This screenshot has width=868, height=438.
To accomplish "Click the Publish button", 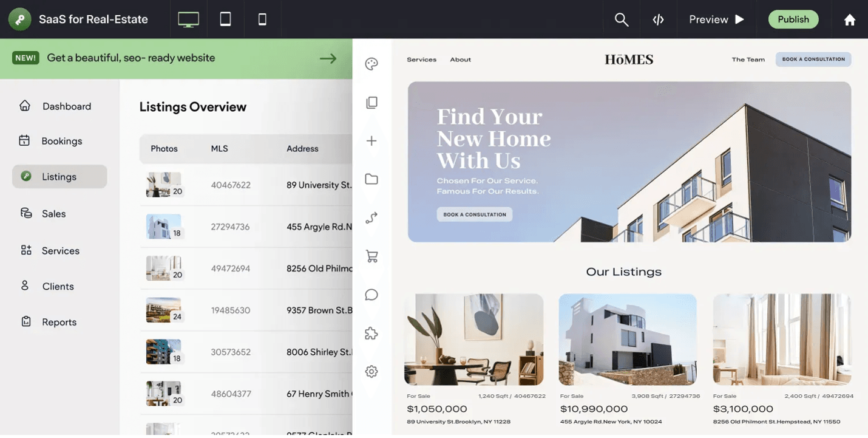I will pyautogui.click(x=793, y=19).
